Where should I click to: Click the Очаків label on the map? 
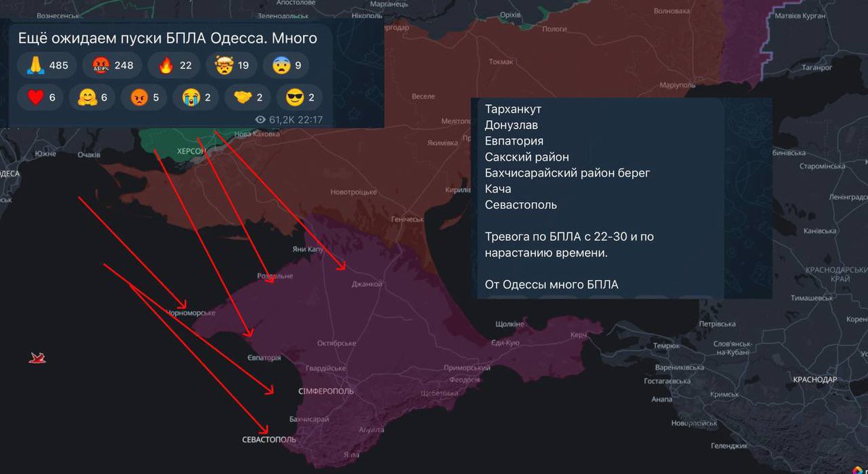(89, 154)
